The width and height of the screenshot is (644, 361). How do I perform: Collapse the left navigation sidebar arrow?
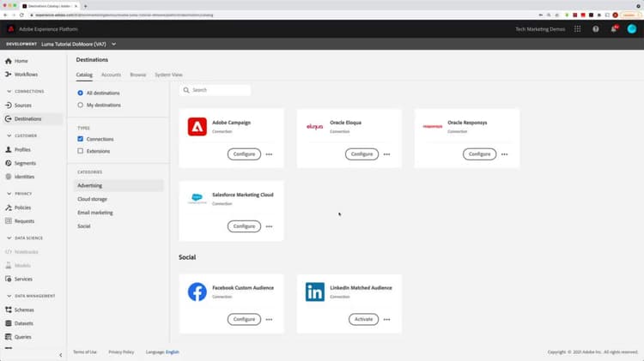(61, 355)
